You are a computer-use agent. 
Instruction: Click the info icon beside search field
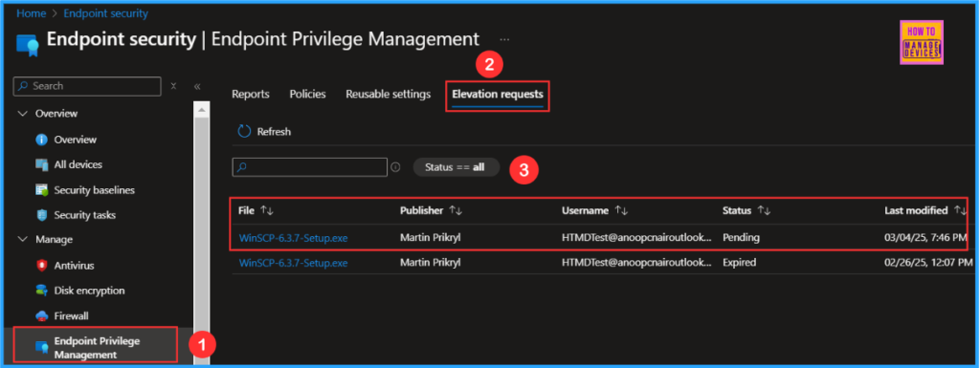pyautogui.click(x=395, y=167)
